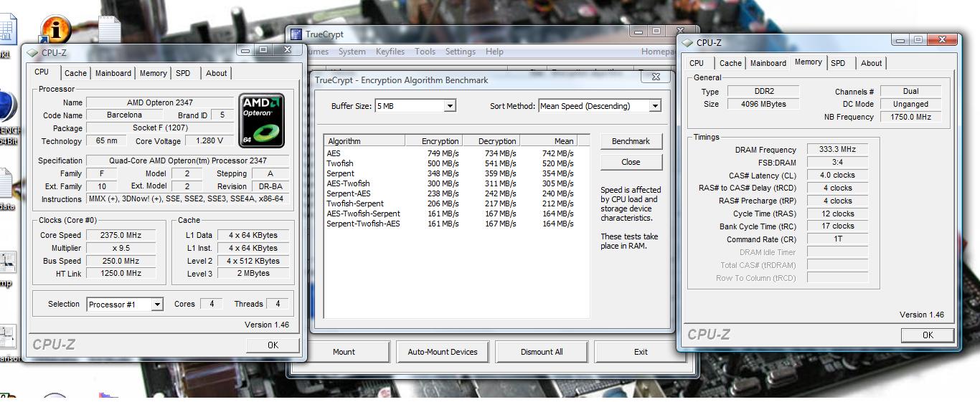The image size is (980, 407).
Task: Click the Core Voltage value 1.280 V
Action: tap(209, 141)
